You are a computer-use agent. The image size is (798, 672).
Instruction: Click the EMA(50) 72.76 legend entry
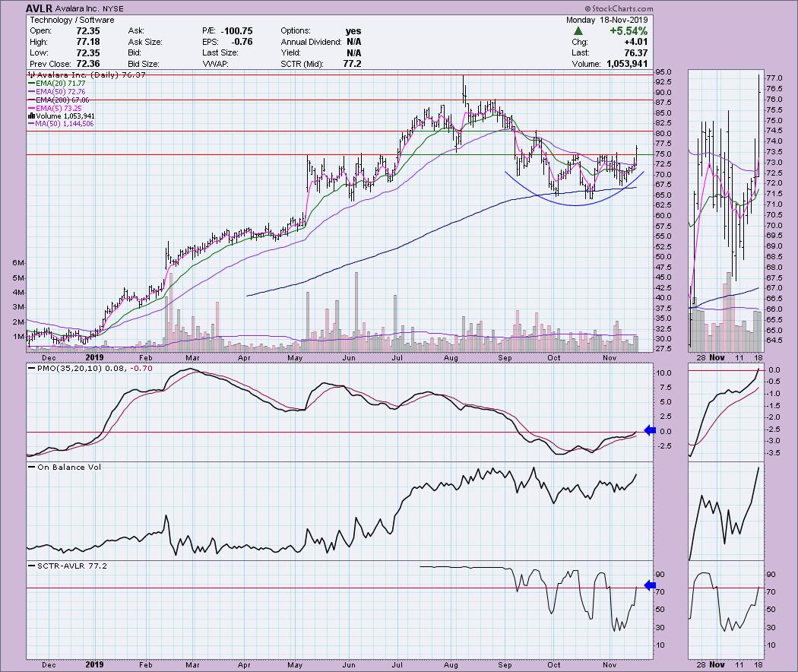click(56, 92)
